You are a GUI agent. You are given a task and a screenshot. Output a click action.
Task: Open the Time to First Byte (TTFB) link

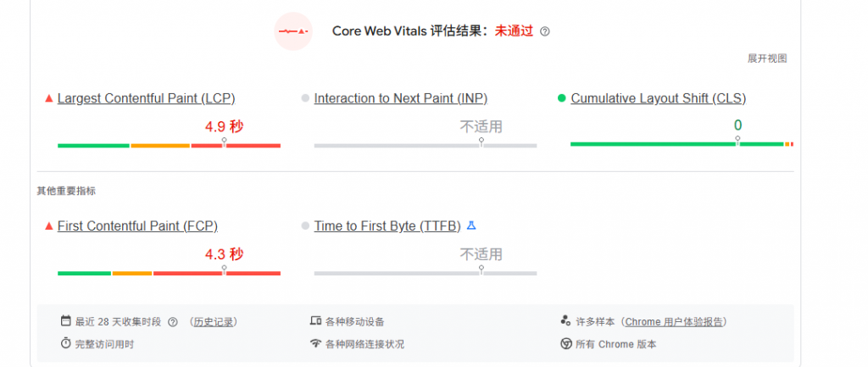tap(387, 225)
